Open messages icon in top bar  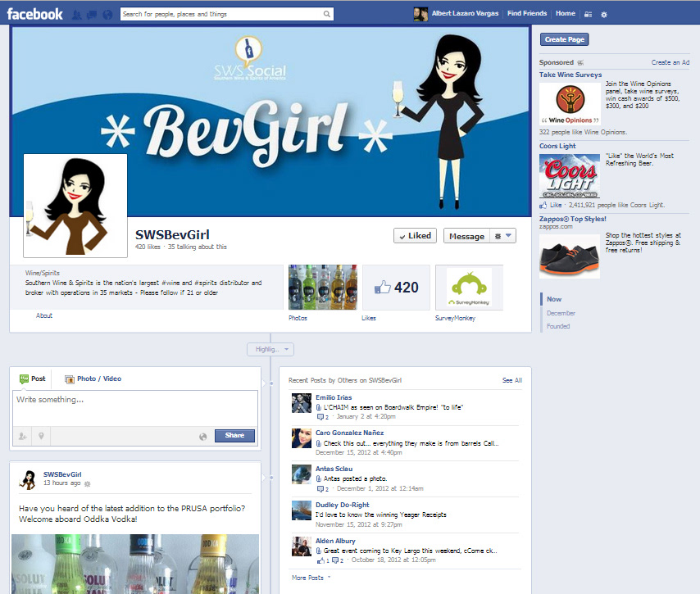92,15
